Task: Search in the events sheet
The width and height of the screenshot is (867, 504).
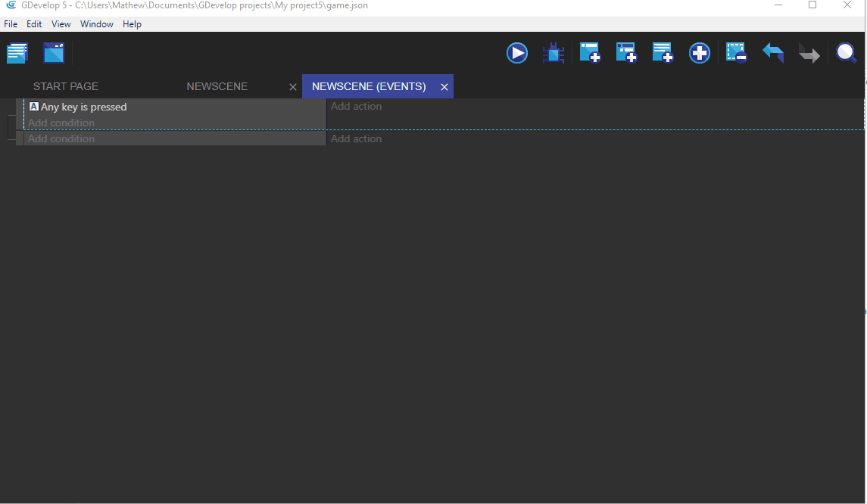Action: (846, 52)
